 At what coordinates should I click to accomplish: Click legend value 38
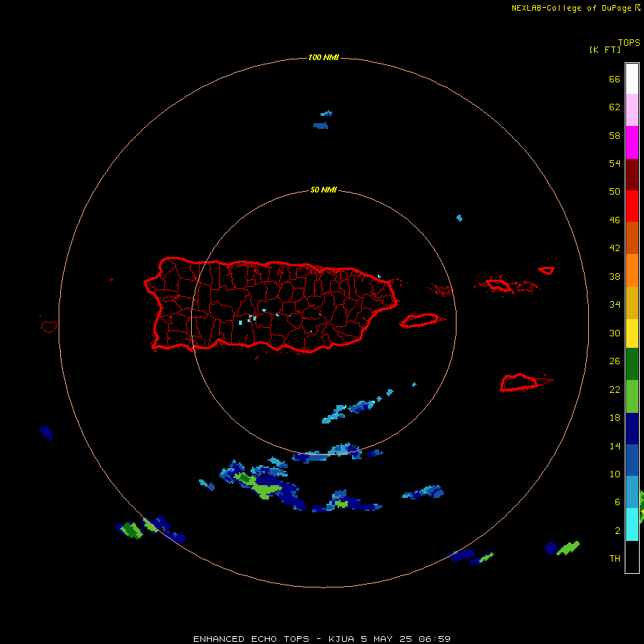point(615,277)
